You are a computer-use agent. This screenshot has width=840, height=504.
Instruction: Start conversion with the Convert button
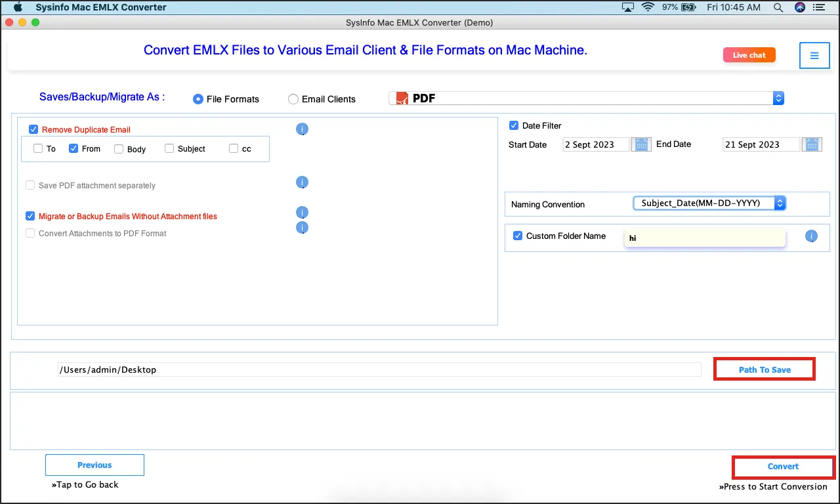click(x=784, y=467)
